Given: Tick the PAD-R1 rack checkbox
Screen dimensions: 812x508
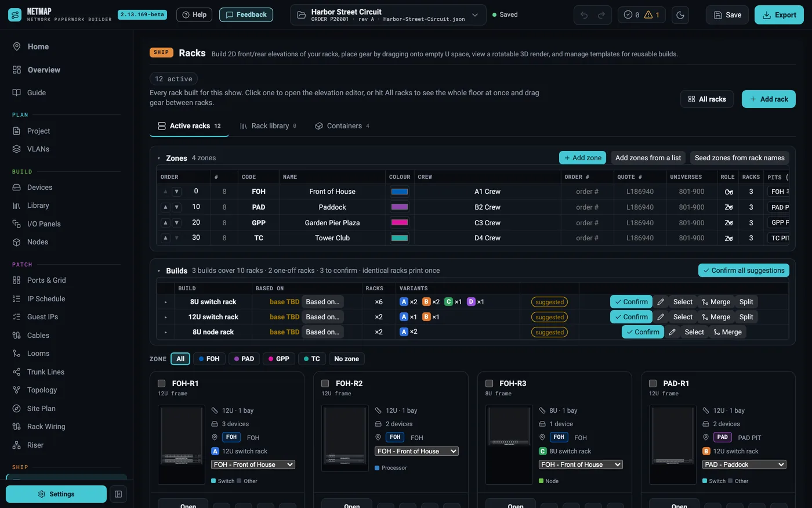Looking at the screenshot, I should tap(652, 384).
